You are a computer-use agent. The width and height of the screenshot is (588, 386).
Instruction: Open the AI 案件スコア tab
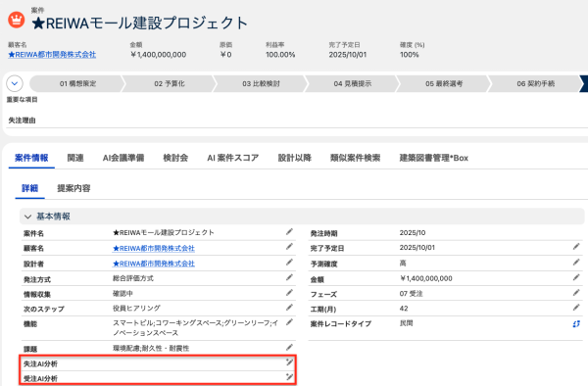point(233,158)
